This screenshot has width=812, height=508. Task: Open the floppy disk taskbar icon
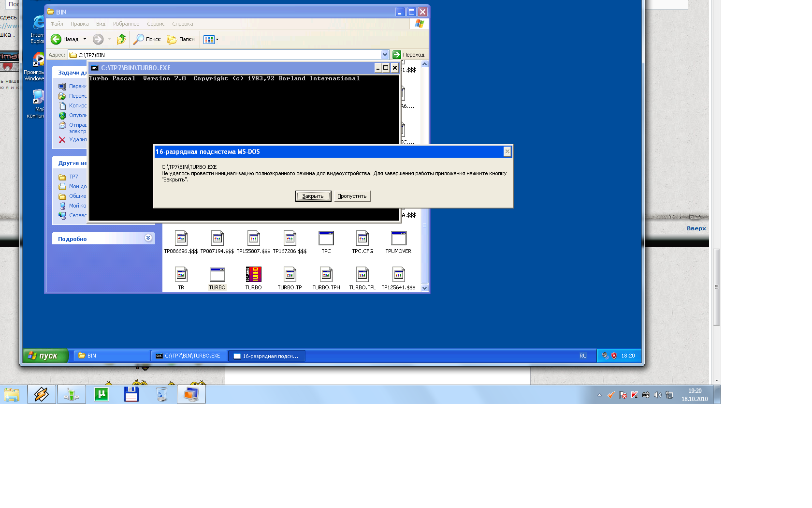click(x=131, y=395)
